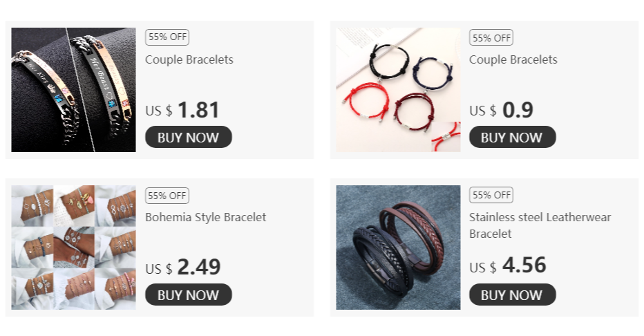The height and width of the screenshot is (336, 644).
Task: Click the US $ 0.9 price
Action: 502,110
